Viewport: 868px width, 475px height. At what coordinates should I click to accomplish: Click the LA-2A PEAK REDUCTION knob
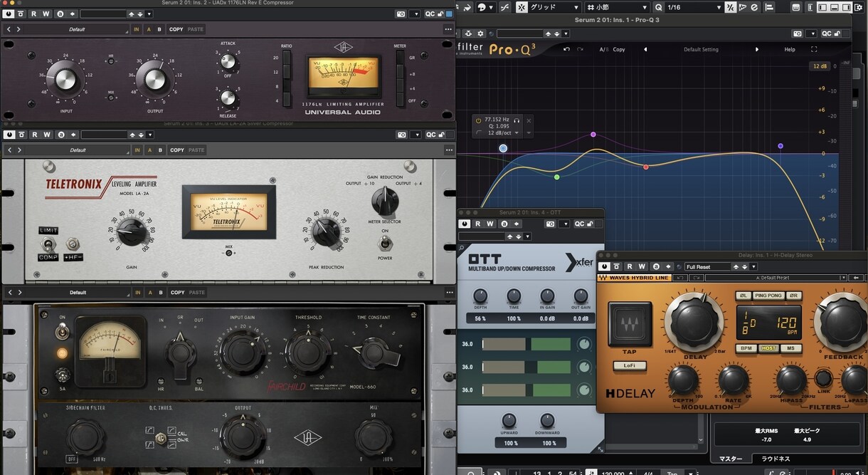click(326, 232)
